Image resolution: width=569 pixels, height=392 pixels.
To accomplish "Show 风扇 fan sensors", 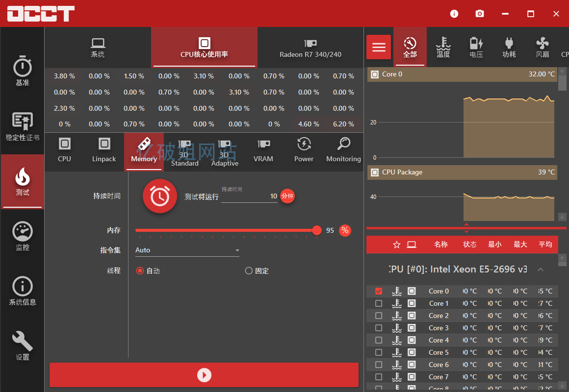I will coord(542,48).
